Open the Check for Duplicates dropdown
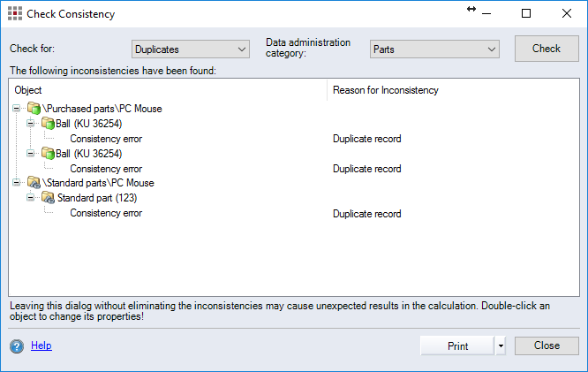This screenshot has width=588, height=372. pyautogui.click(x=190, y=49)
